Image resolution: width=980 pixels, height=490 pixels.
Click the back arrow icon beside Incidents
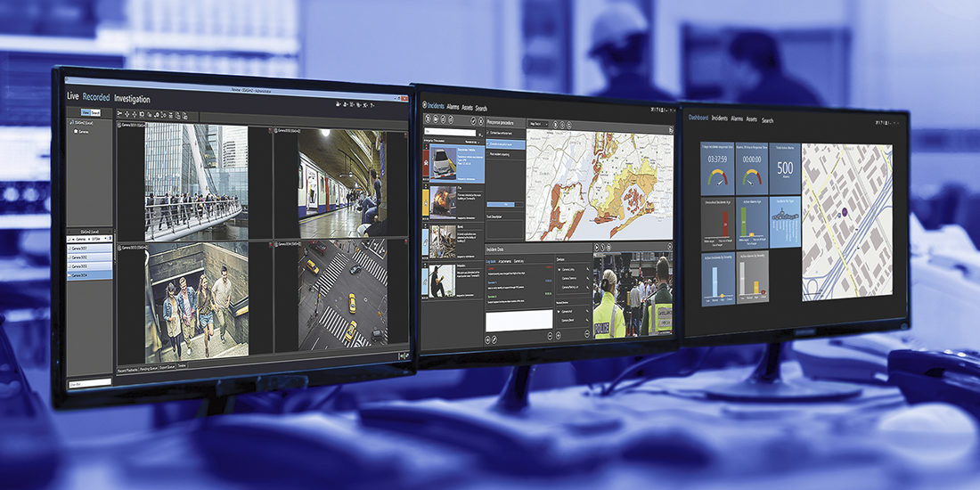pos(424,105)
